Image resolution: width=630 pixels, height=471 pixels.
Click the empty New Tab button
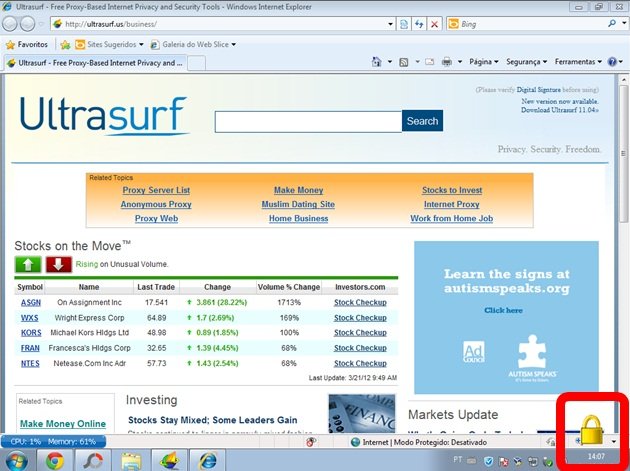pyautogui.click(x=196, y=63)
